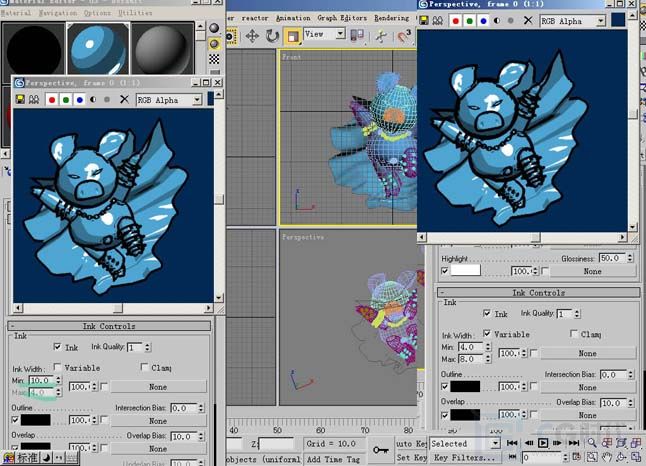
Task: Click Max 8.0 ink width field
Action: [471, 359]
